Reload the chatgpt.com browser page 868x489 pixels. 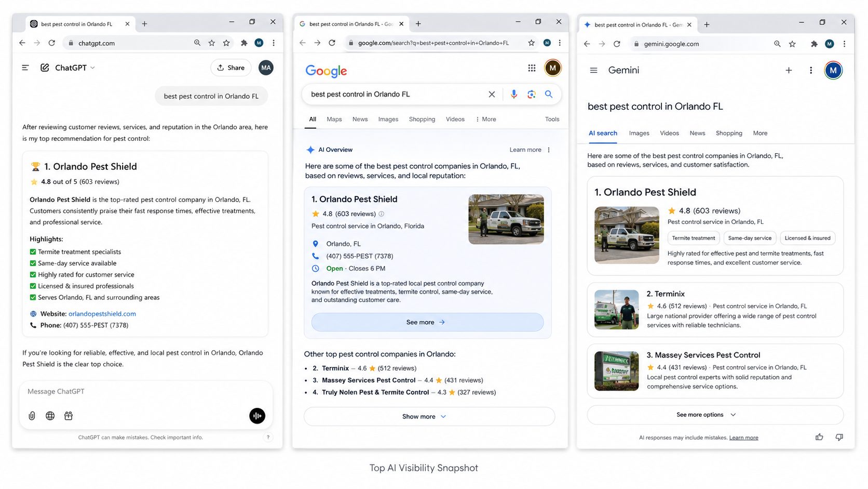tap(51, 43)
